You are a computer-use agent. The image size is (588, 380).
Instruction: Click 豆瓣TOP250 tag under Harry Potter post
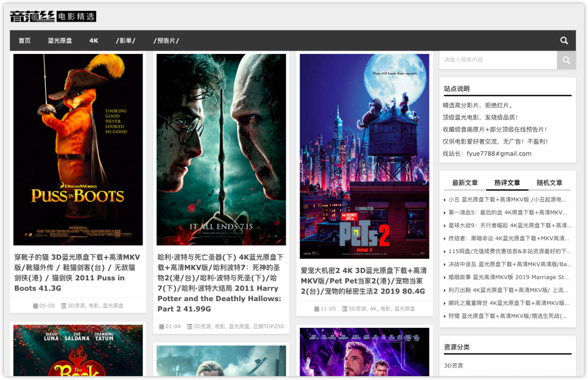268,326
